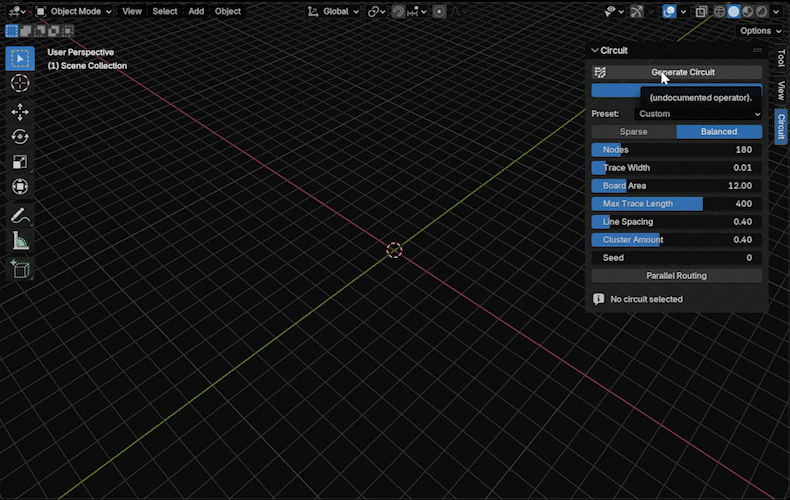This screenshot has width=790, height=500.
Task: Toggle X-ray mode
Action: (x=701, y=11)
